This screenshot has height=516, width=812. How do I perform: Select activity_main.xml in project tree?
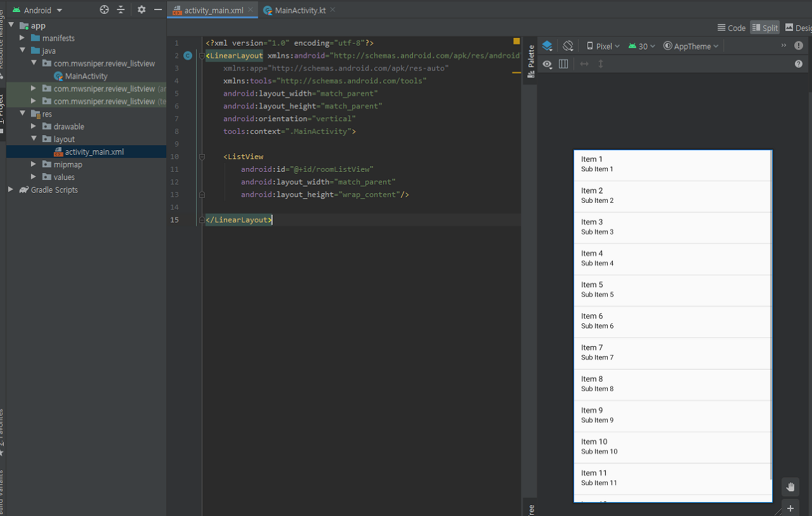95,152
